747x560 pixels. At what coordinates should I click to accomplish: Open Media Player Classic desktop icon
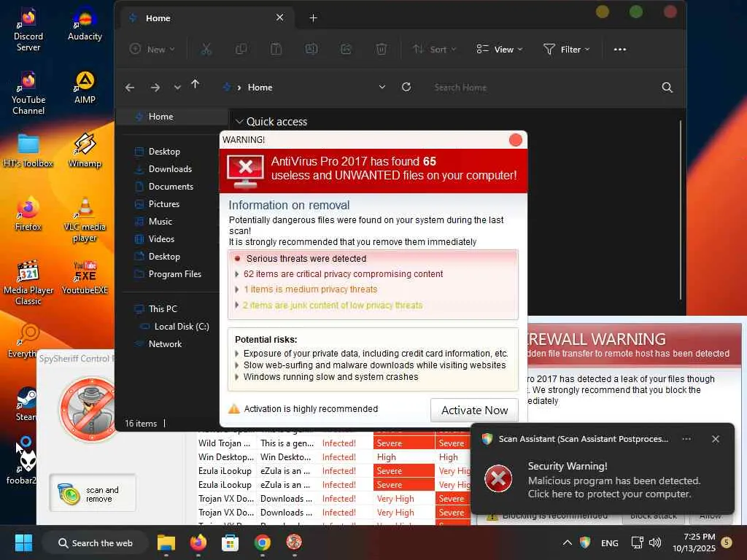(28, 283)
